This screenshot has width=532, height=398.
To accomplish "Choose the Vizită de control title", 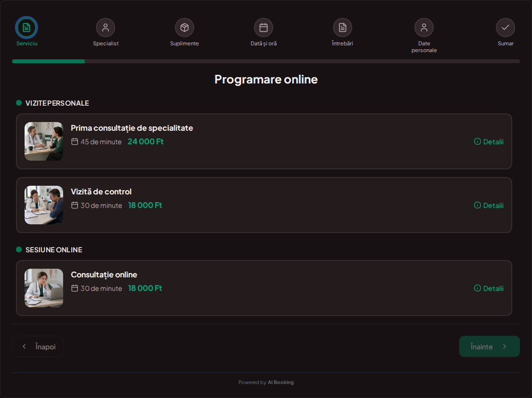I will click(101, 192).
